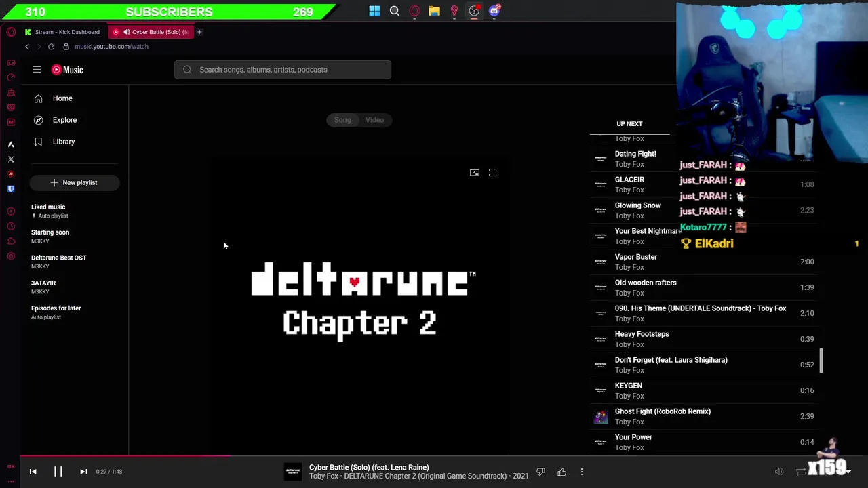Go back using browser back arrow
Viewport: 868px width, 488px height.
point(27,47)
